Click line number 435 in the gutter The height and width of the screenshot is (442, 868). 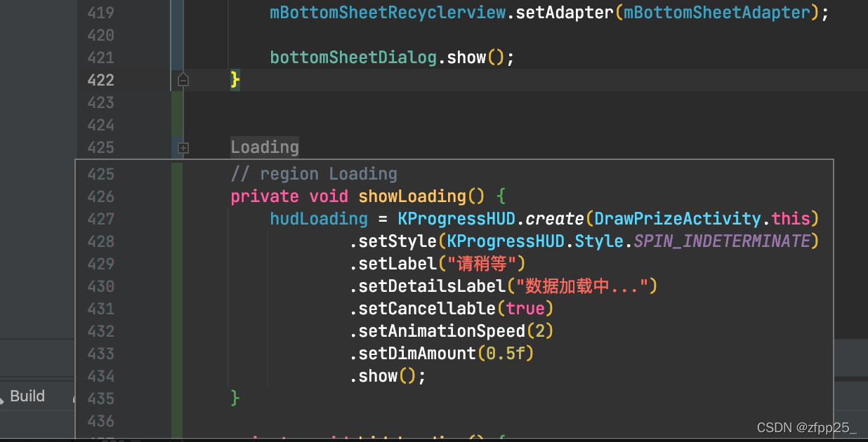coord(100,398)
